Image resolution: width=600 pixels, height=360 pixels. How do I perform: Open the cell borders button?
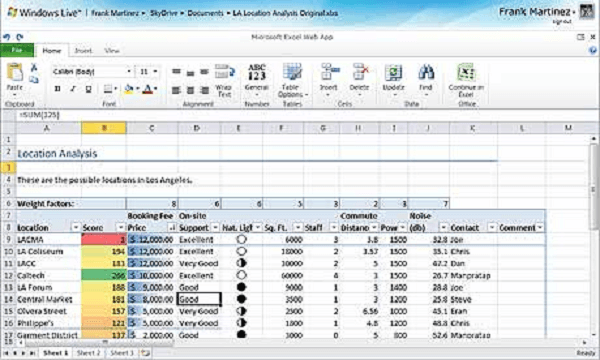108,89
